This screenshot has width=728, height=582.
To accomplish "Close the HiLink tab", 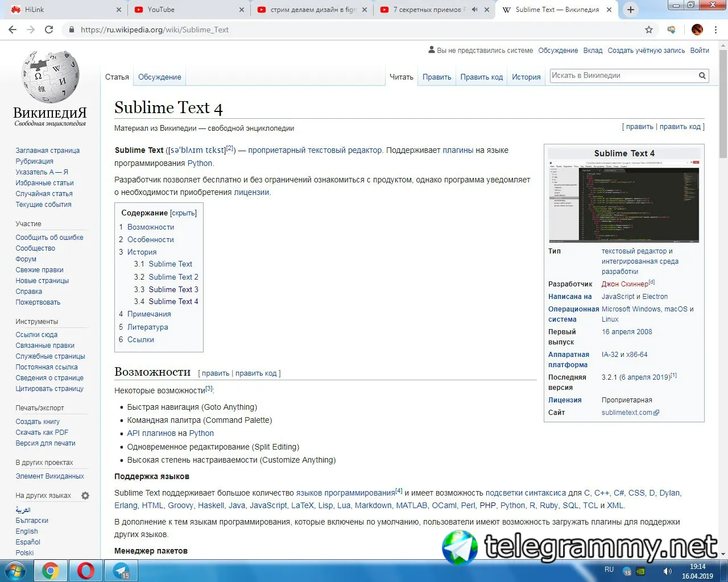I will pyautogui.click(x=118, y=10).
